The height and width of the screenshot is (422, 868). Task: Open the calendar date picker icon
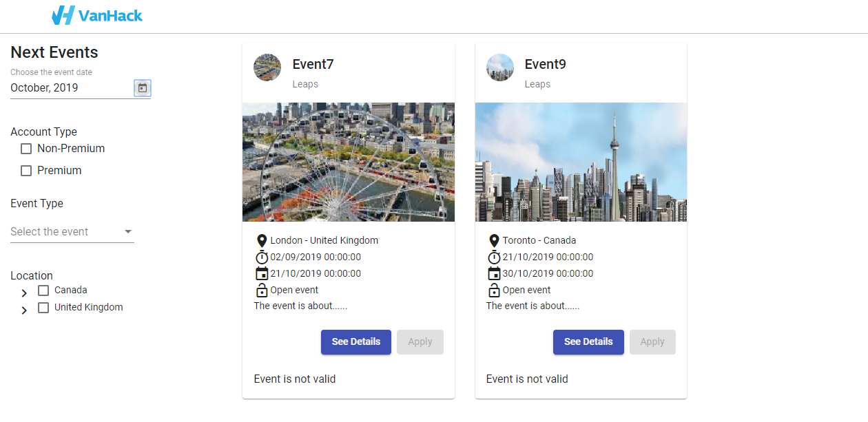[x=142, y=88]
